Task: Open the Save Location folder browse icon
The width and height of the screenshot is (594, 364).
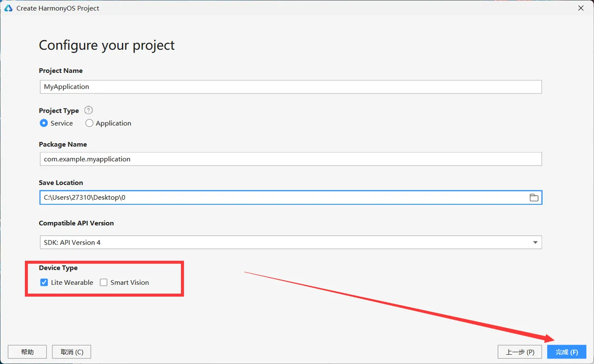Action: point(534,197)
